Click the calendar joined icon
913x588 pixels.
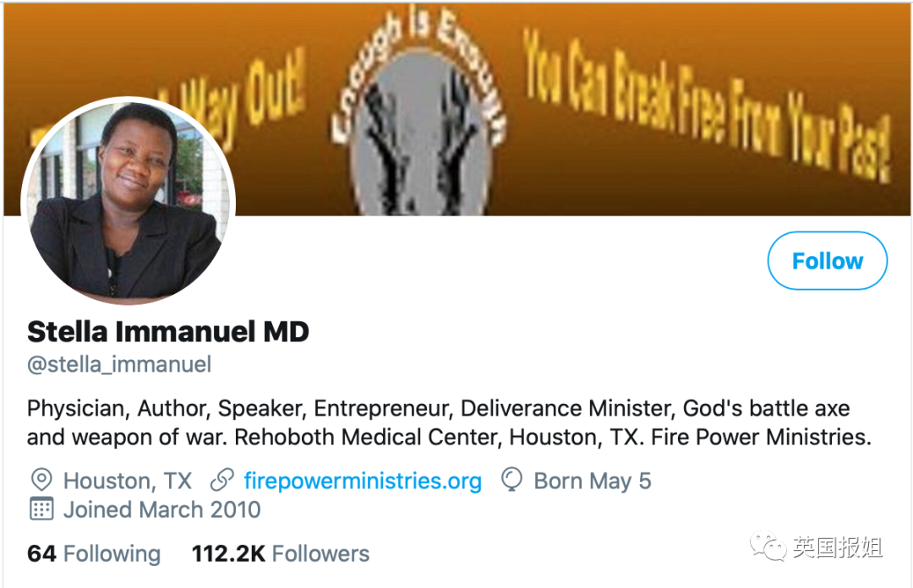pyautogui.click(x=41, y=509)
